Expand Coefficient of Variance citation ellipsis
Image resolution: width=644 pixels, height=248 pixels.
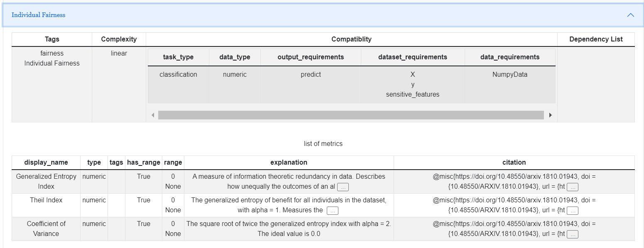(x=573, y=234)
